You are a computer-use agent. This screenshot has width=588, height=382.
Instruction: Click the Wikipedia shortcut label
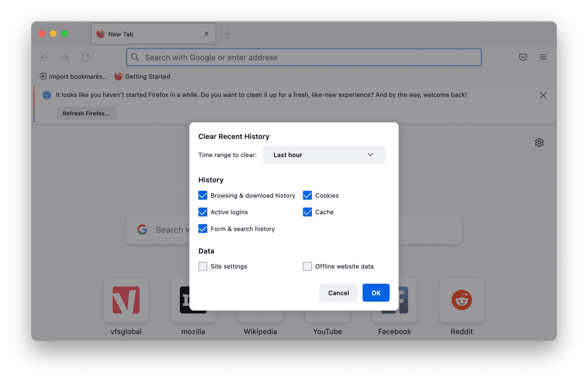tap(260, 332)
